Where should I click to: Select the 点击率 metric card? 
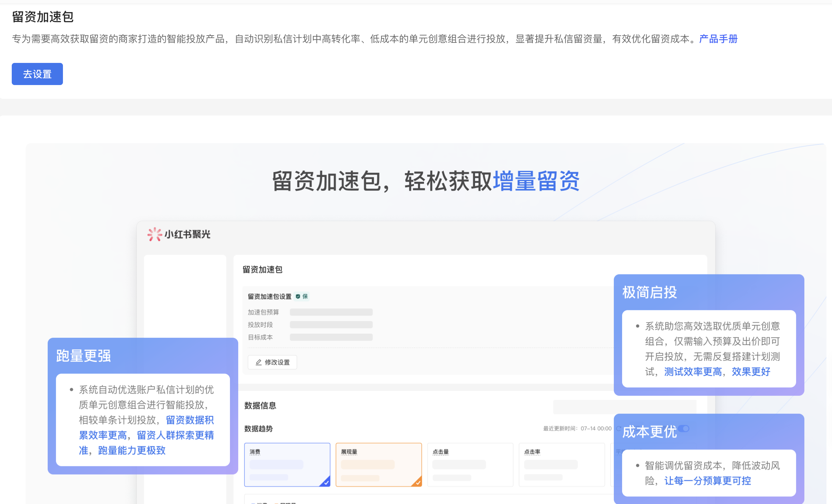pos(562,464)
